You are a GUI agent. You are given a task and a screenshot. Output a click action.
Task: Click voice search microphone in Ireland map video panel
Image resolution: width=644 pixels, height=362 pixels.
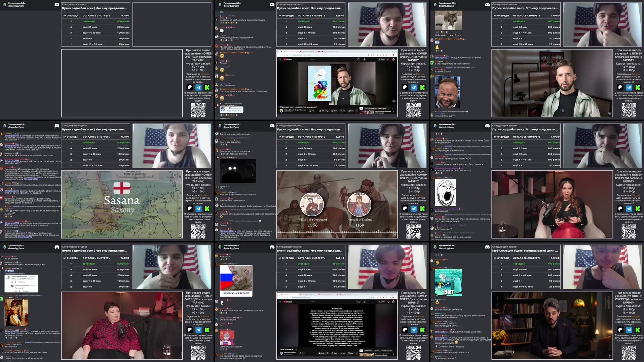point(364,59)
